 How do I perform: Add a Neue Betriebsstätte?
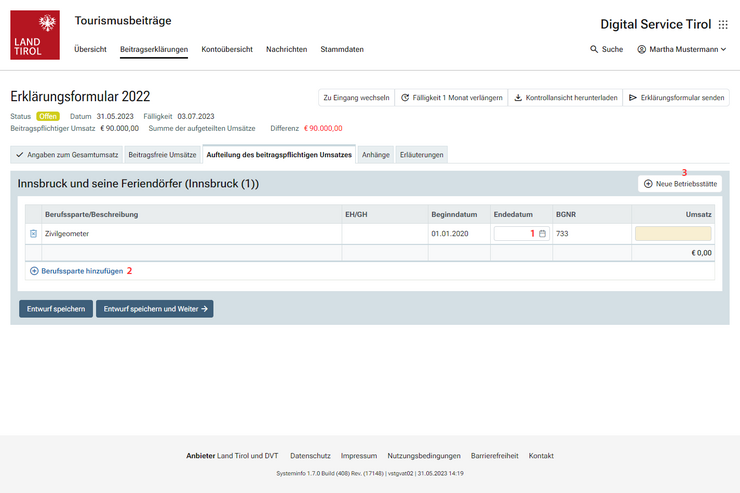point(679,184)
